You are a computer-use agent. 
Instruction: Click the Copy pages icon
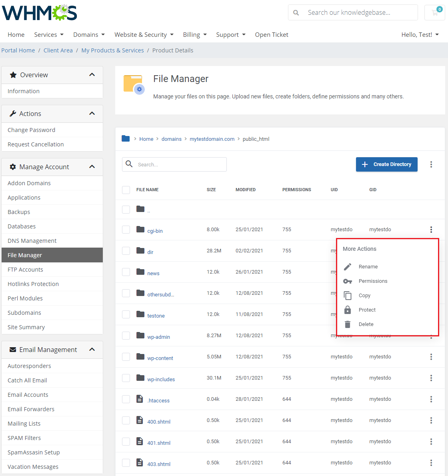[x=348, y=295]
